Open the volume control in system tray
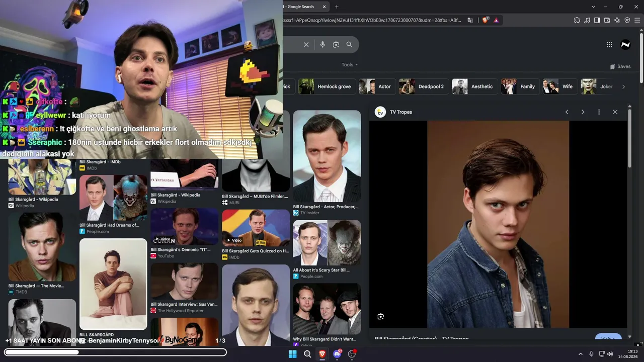The image size is (644, 362). [x=610, y=354]
